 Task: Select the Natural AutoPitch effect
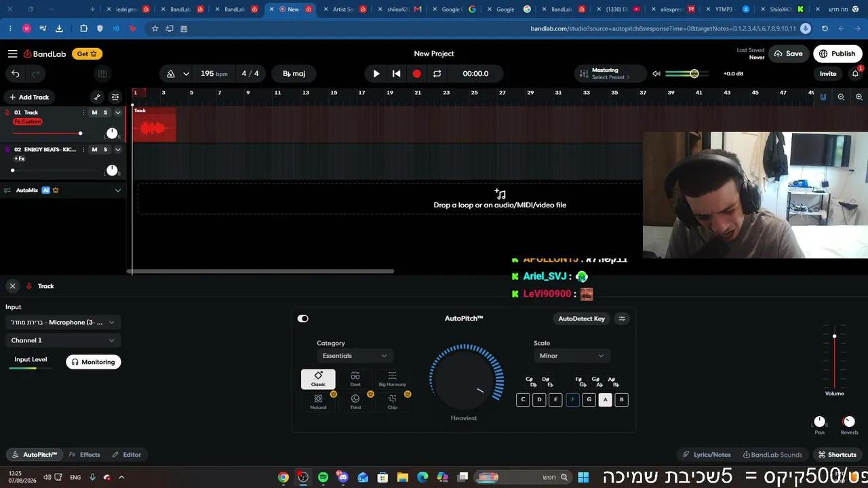tap(318, 402)
